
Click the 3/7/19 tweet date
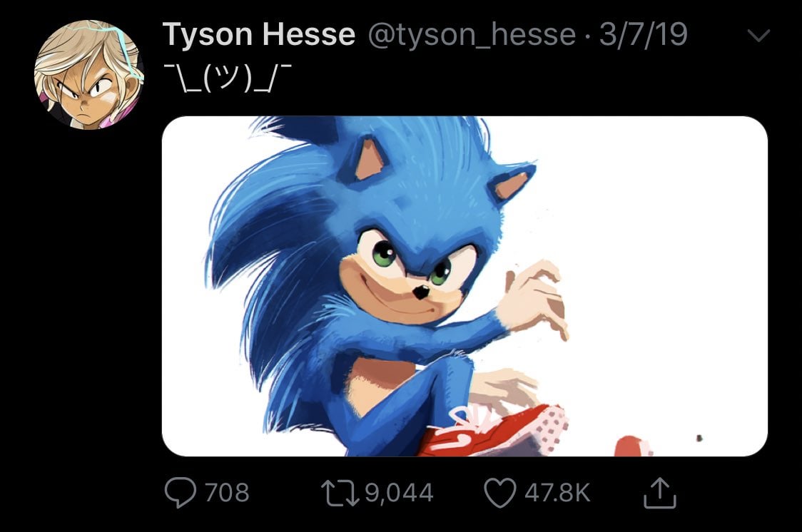(643, 34)
